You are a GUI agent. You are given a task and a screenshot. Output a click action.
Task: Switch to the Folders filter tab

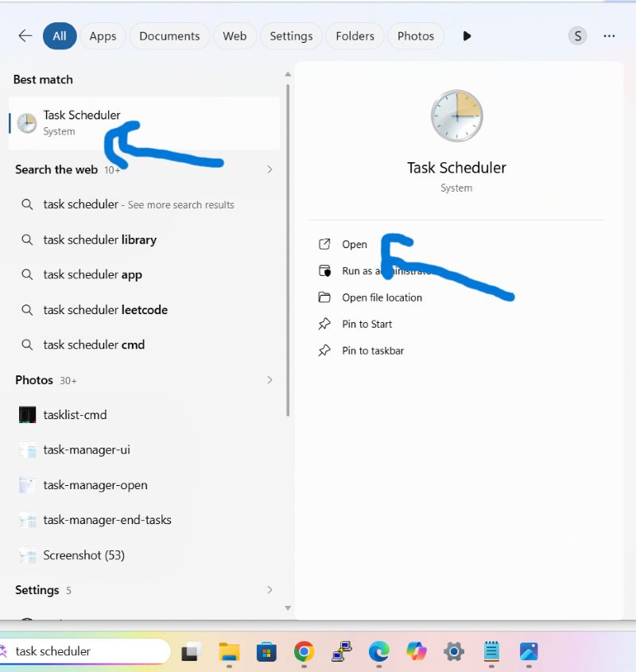(x=355, y=36)
